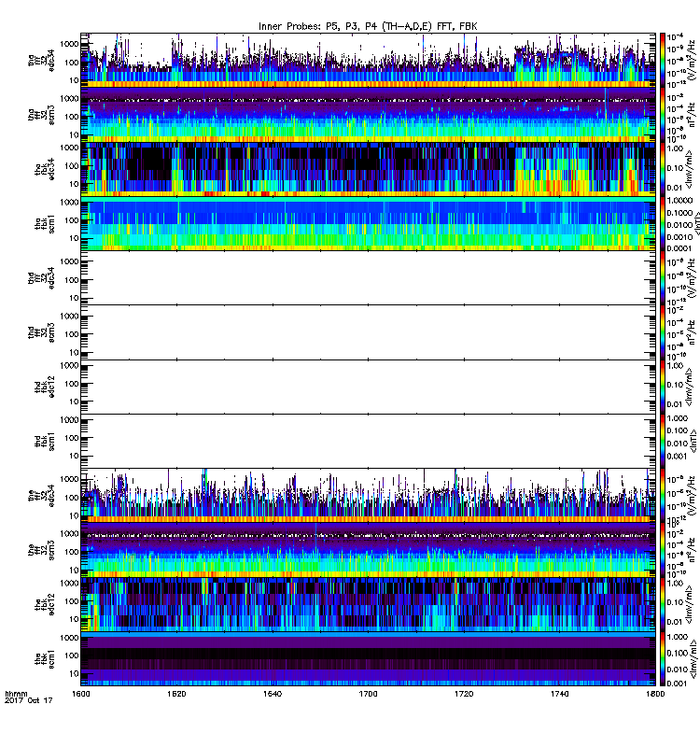Click inside the the fff scm3 spectrogram

368,550
